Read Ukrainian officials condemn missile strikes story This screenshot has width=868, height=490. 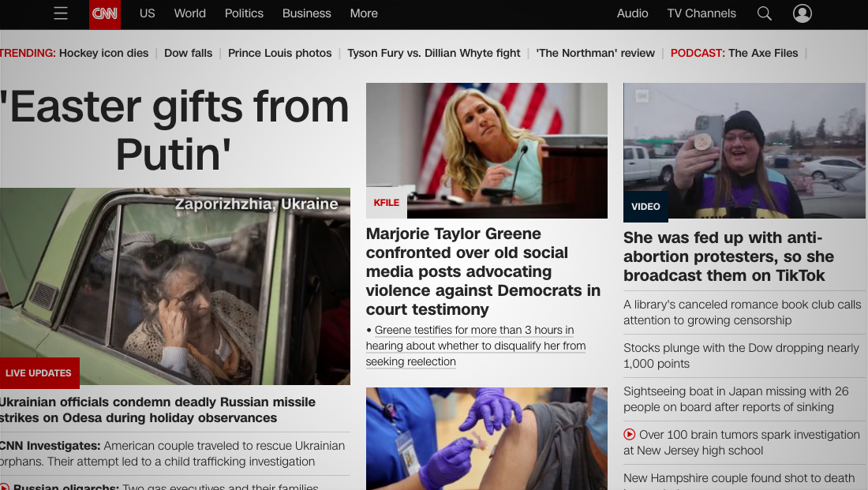click(158, 410)
